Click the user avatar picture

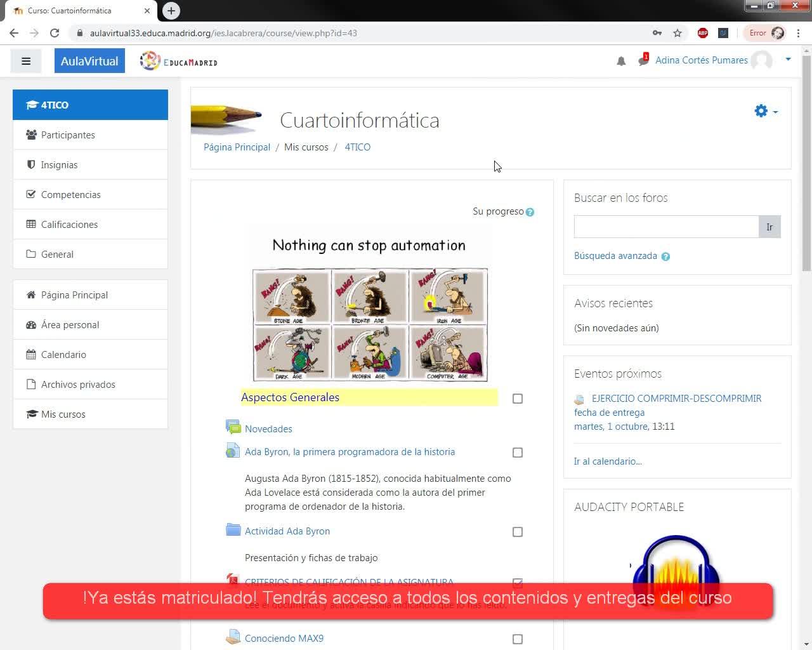point(761,60)
